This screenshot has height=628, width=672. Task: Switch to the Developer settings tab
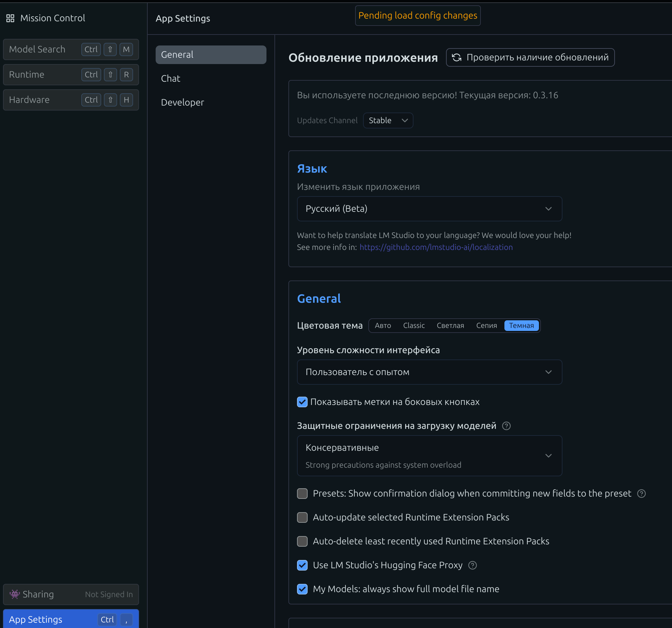point(183,103)
